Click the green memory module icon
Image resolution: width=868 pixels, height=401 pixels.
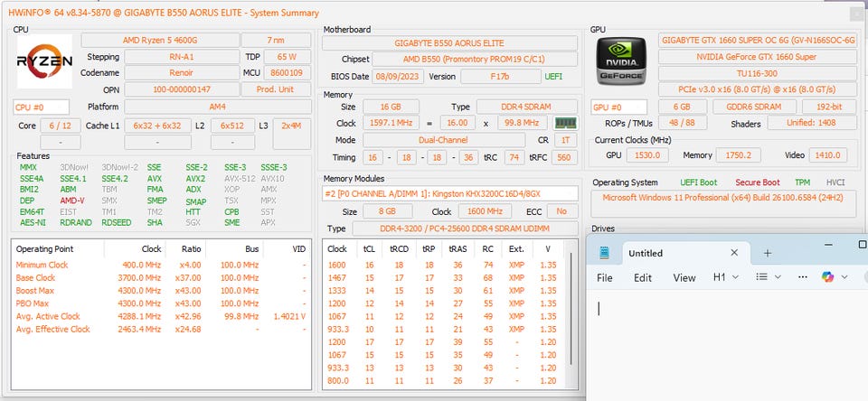tap(565, 123)
